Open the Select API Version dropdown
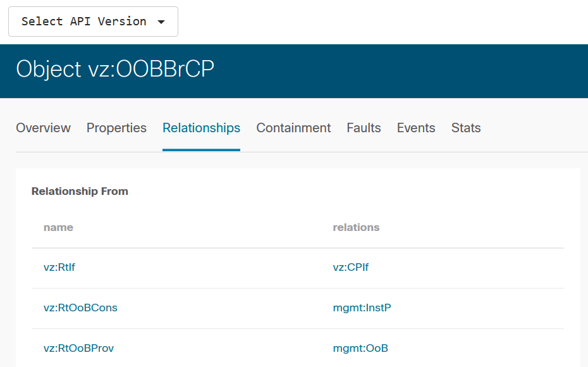 pos(93,21)
